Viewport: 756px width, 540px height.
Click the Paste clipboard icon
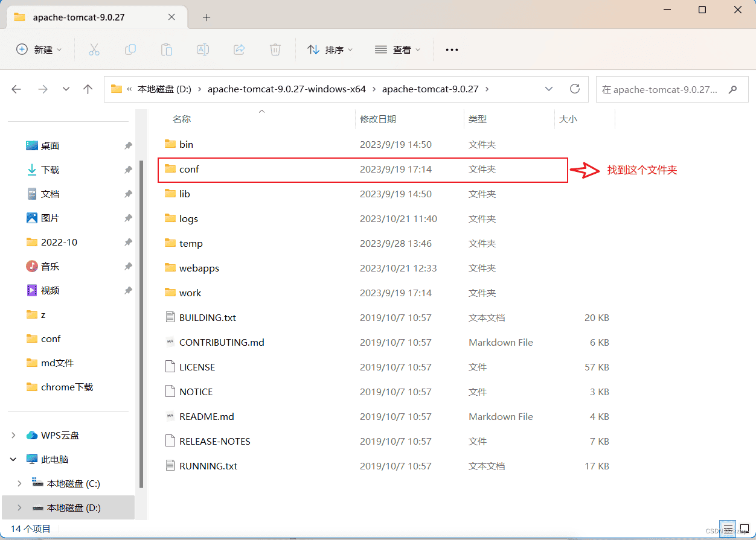coord(167,49)
